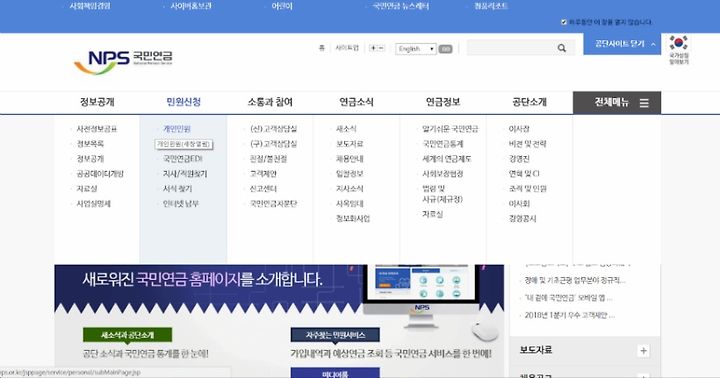Image resolution: width=720 pixels, height=378 pixels.
Task: Open the 정보공개 main menu
Action: (x=97, y=102)
